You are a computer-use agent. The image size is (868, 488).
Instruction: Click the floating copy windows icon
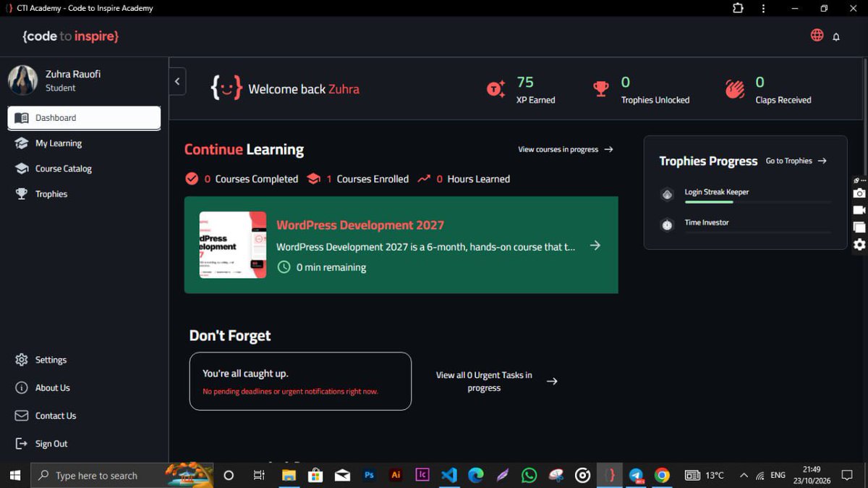(859, 227)
